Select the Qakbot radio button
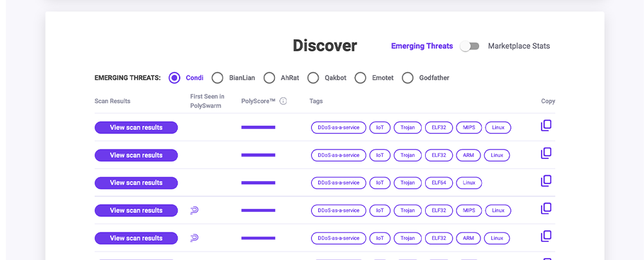 [x=313, y=78]
